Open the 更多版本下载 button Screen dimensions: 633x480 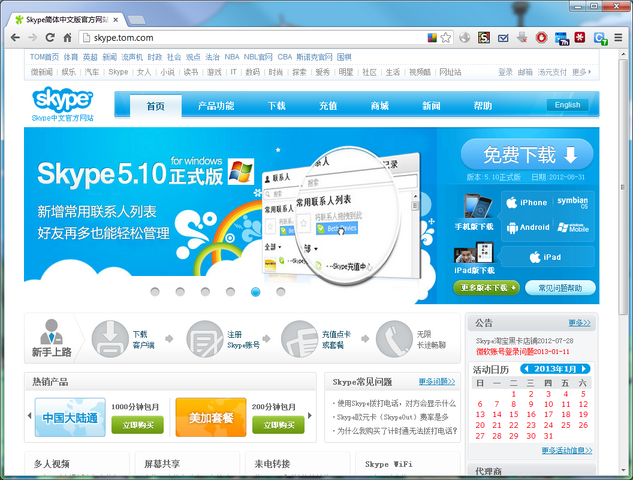tap(486, 287)
